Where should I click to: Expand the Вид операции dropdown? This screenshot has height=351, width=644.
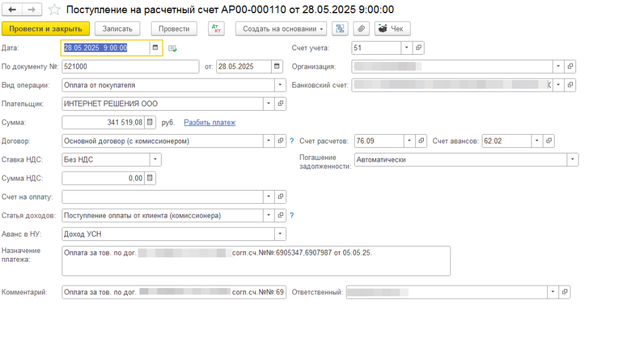(x=280, y=85)
